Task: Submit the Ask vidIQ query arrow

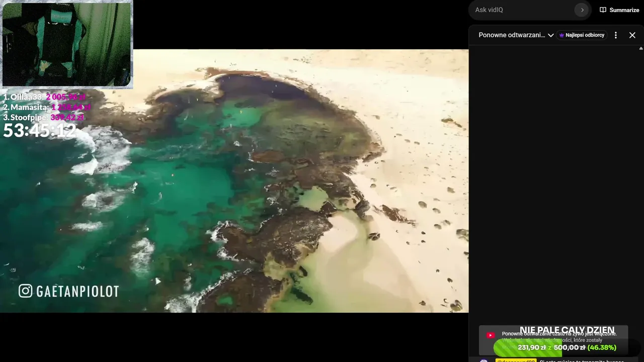Action: [582, 10]
